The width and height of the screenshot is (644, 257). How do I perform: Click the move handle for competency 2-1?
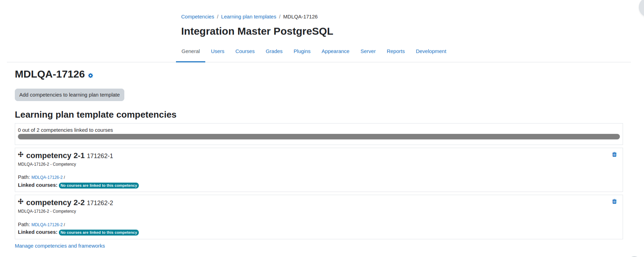[21, 155]
